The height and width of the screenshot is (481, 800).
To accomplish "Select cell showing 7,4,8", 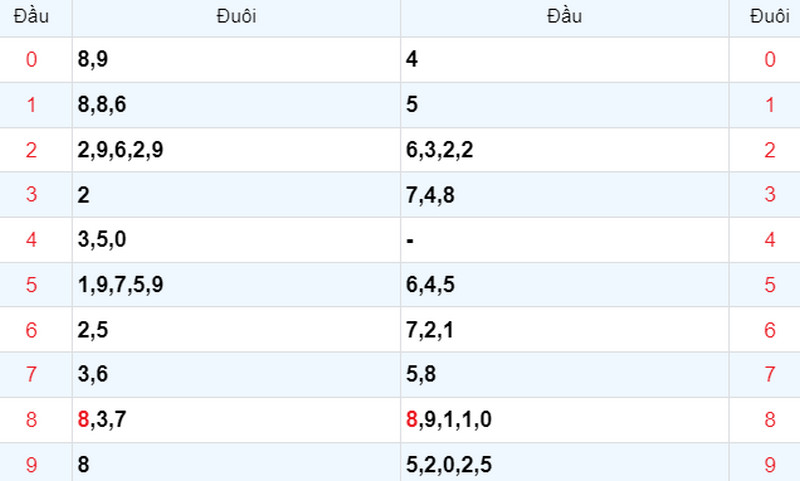I will [565, 195].
